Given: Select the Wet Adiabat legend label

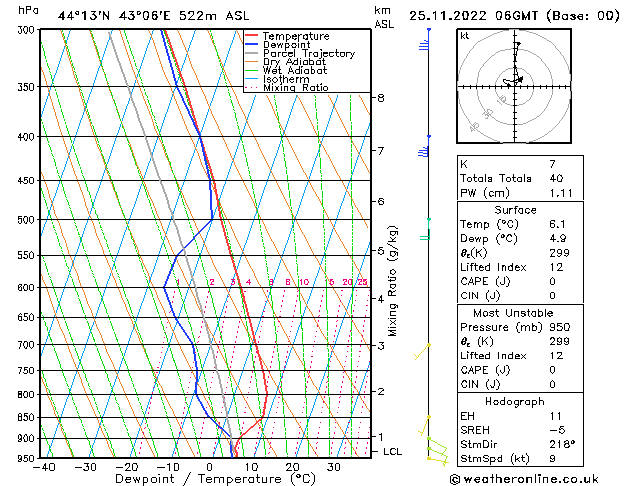Looking at the screenshot, I should (295, 70).
